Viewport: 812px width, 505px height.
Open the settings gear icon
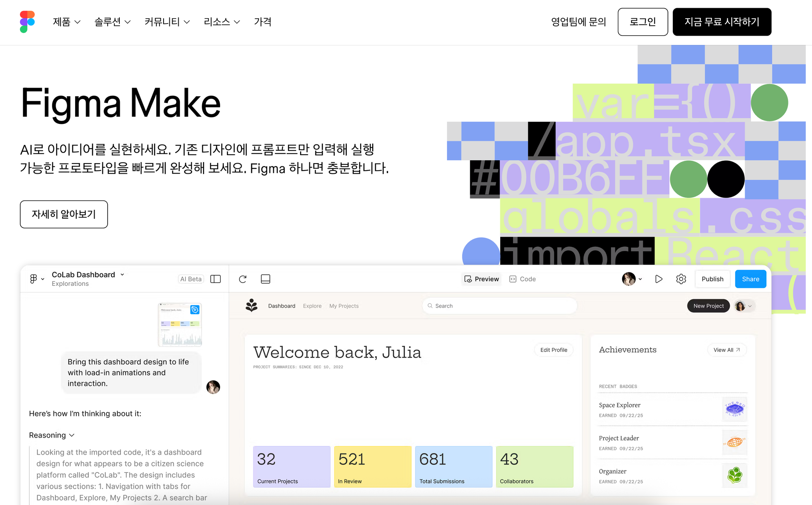[x=681, y=279]
